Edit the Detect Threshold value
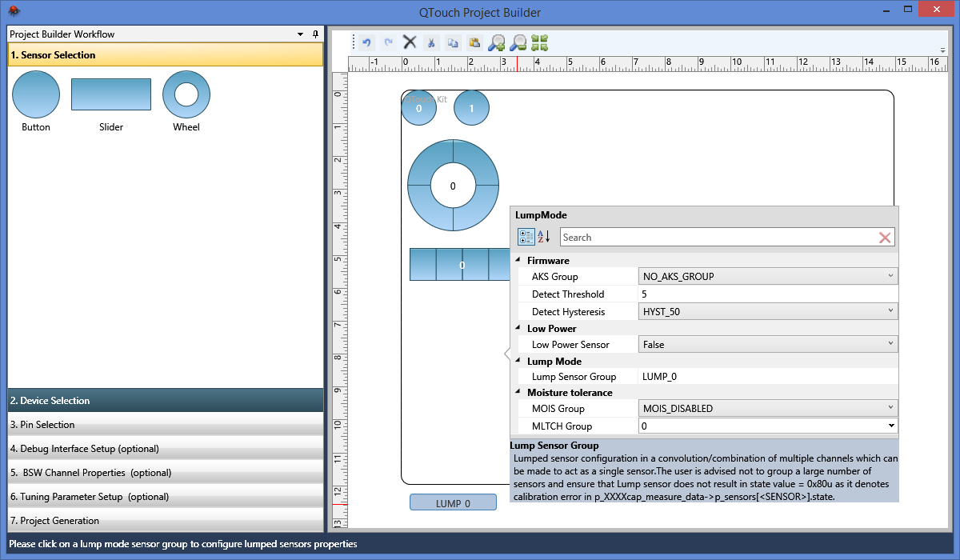Image resolution: width=960 pixels, height=560 pixels. click(x=768, y=294)
